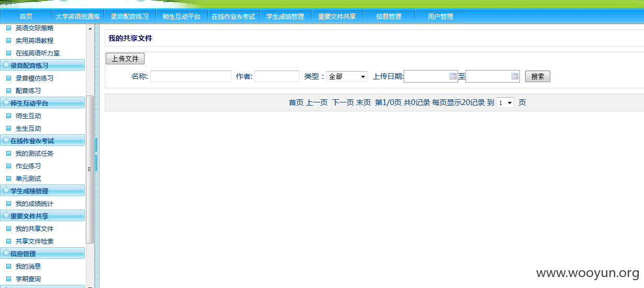Collapse the 师生互动平台 sidebar section
The width and height of the screenshot is (644, 288).
(42, 103)
